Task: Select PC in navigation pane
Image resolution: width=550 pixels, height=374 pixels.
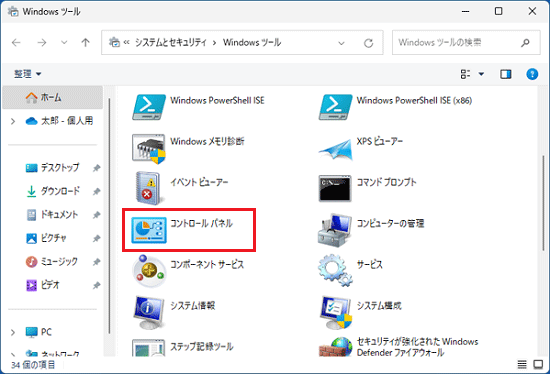Action: tap(39, 332)
